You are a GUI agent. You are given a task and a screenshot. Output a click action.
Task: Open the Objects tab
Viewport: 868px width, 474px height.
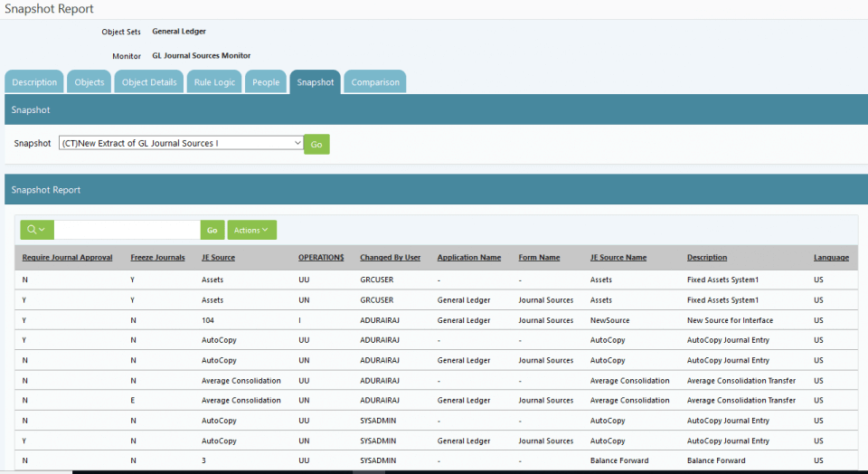[90, 82]
